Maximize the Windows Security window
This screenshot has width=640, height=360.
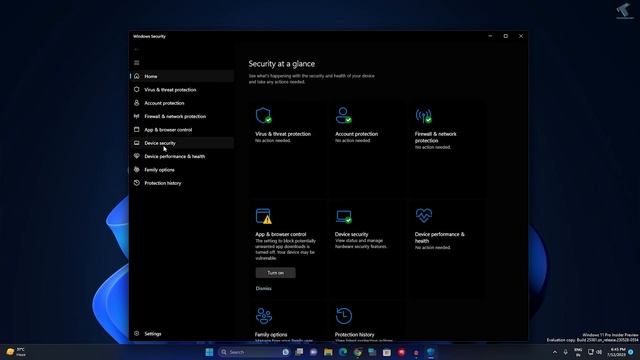pyautogui.click(x=506, y=36)
